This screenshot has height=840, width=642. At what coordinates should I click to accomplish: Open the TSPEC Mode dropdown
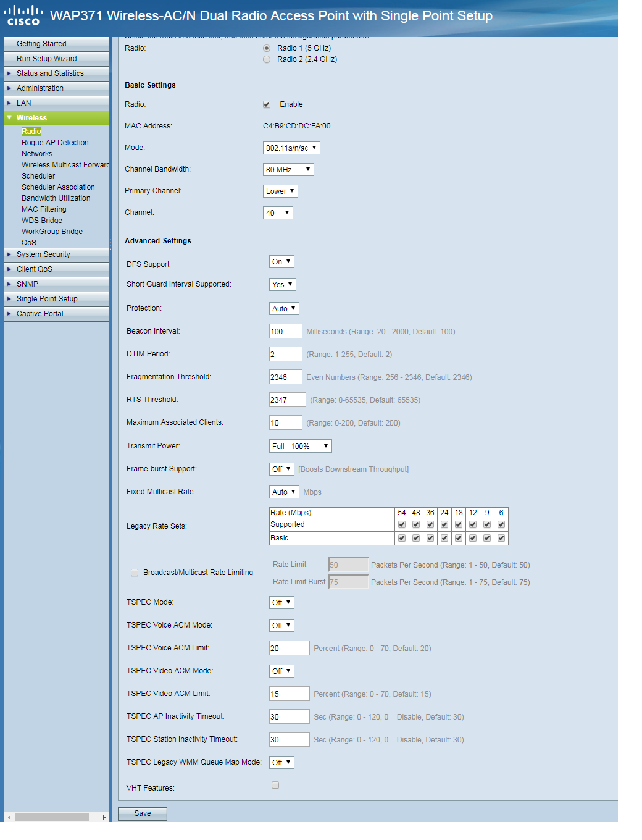(x=281, y=602)
